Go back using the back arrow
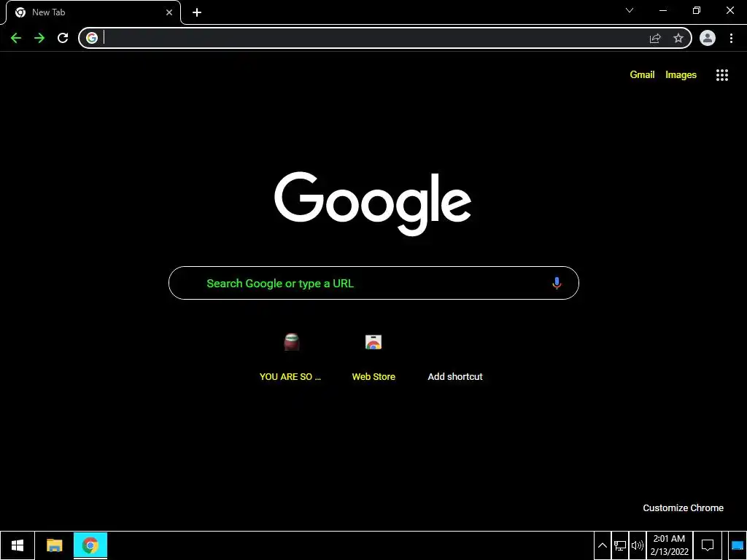This screenshot has height=560, width=747. coord(16,38)
